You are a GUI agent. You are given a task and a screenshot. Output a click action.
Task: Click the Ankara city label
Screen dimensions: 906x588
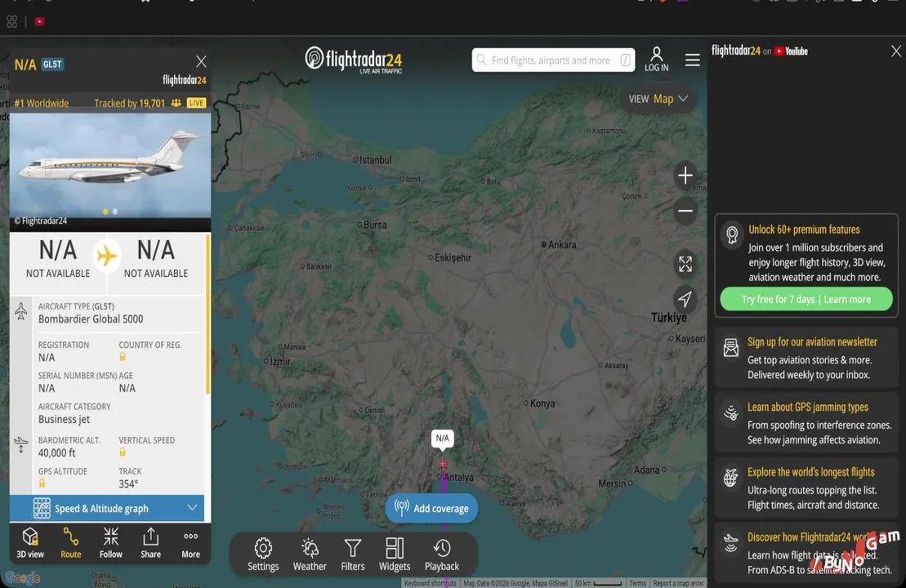click(x=562, y=245)
